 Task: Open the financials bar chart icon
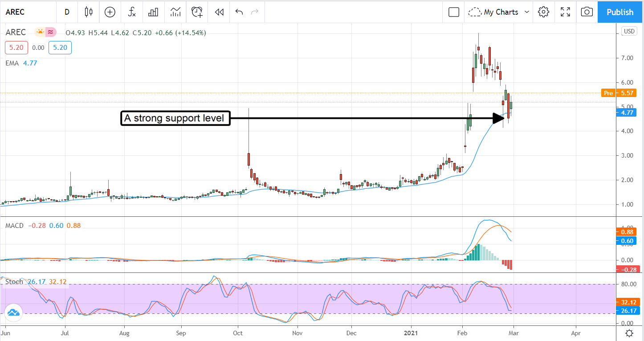(x=153, y=12)
